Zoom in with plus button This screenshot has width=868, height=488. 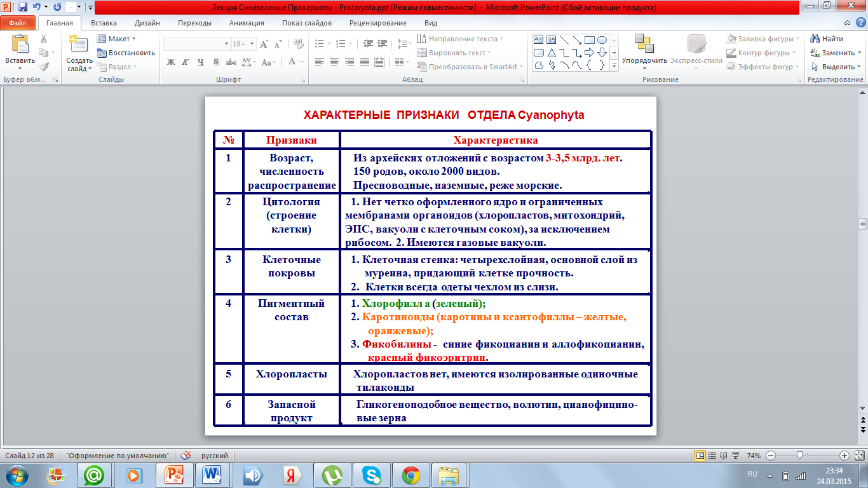click(844, 455)
